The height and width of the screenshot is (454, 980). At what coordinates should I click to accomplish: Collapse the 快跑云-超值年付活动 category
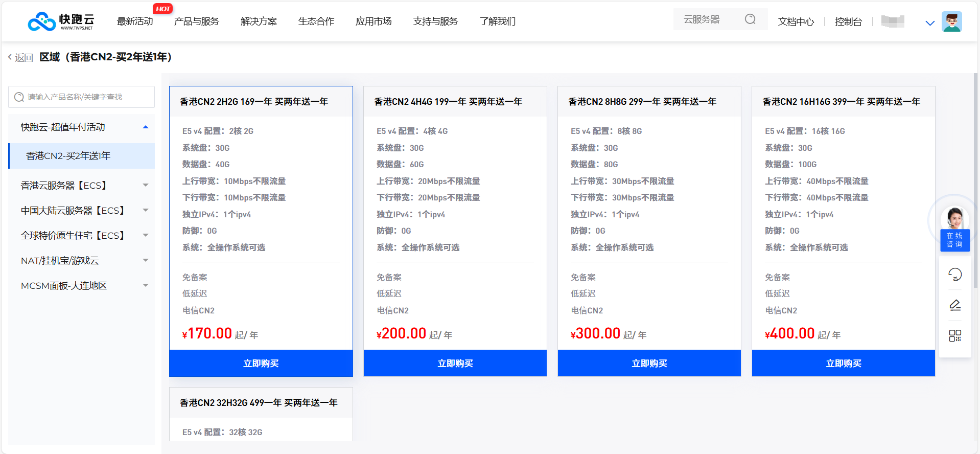[x=146, y=127]
